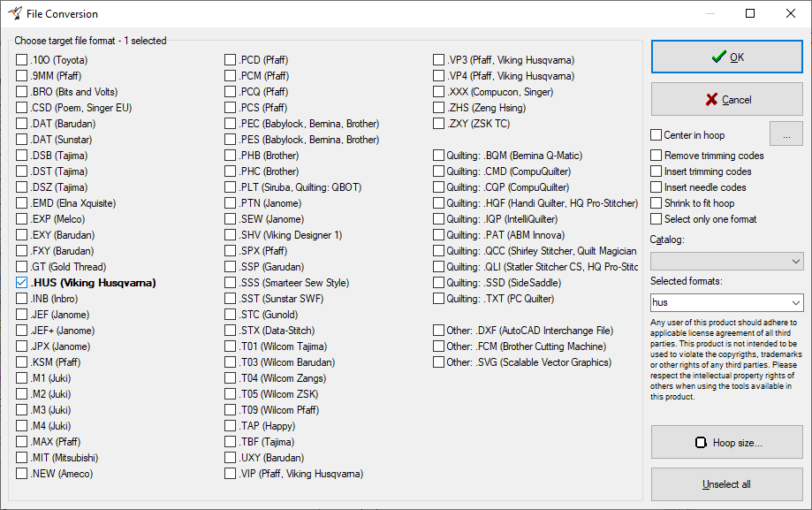Image resolution: width=812 pixels, height=510 pixels.
Task: Click the green checkmark OK button
Action: [726, 57]
